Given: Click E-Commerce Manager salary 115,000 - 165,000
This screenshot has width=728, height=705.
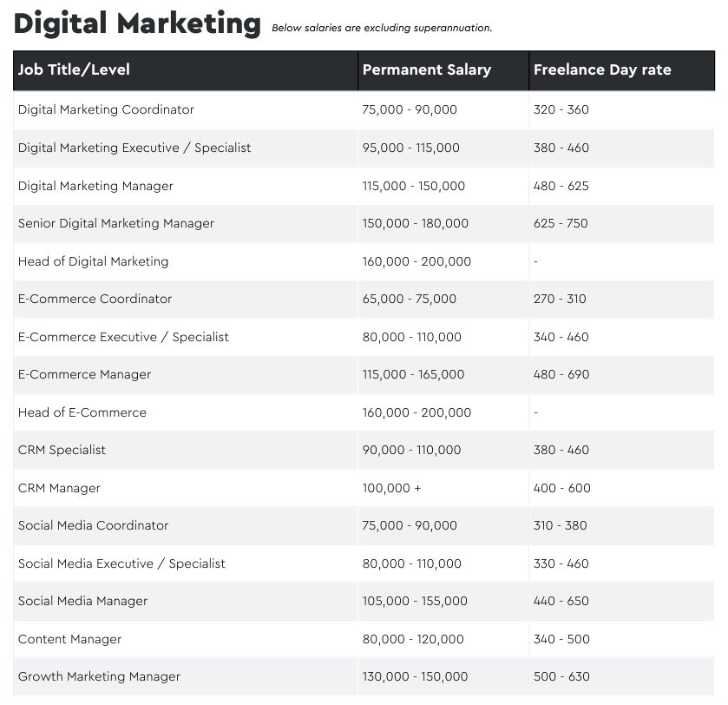Looking at the screenshot, I should coord(413,374).
